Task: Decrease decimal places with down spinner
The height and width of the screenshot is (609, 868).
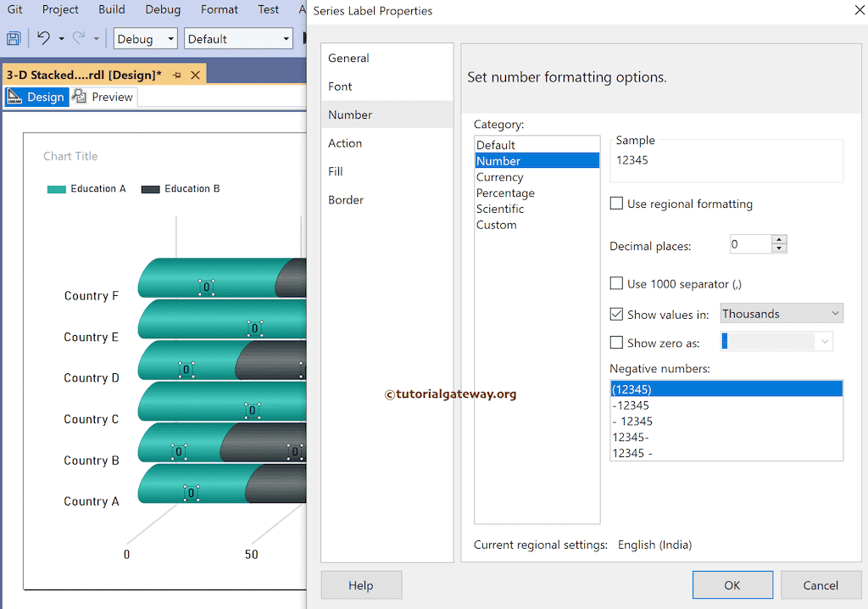Action: pos(779,249)
